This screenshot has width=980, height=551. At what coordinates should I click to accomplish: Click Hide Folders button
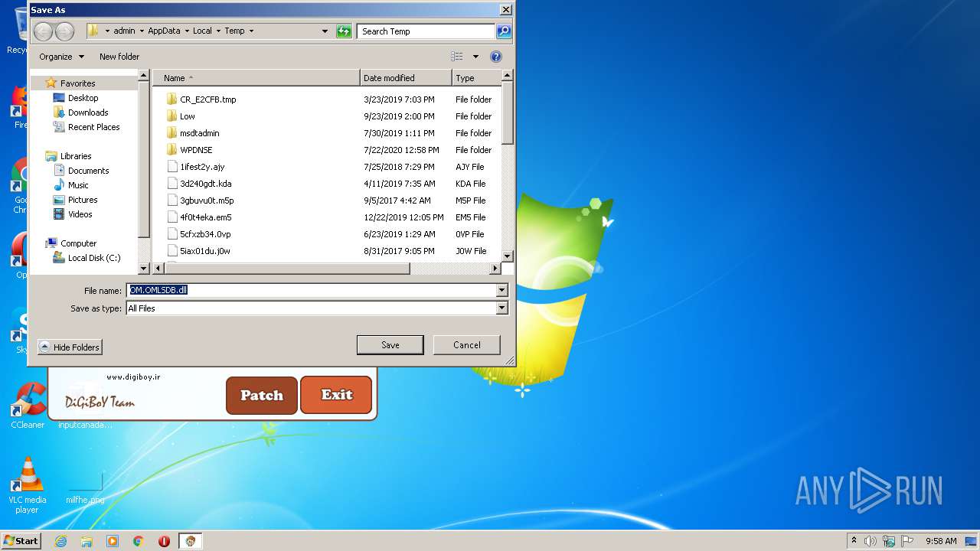click(x=70, y=347)
